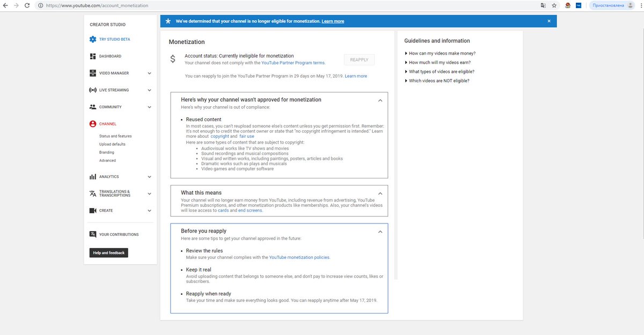Click the Analytics bar chart icon
The image size is (644, 335).
pos(93,177)
